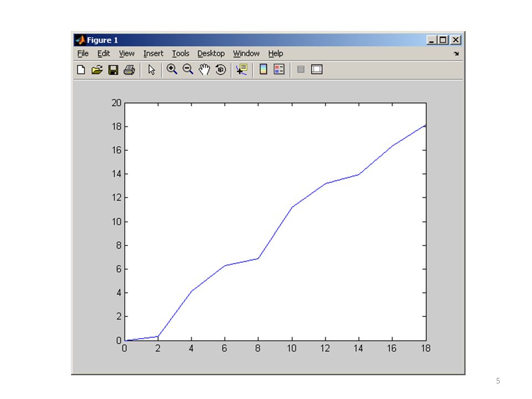Open the Edit menu
532x399 pixels.
tap(104, 54)
